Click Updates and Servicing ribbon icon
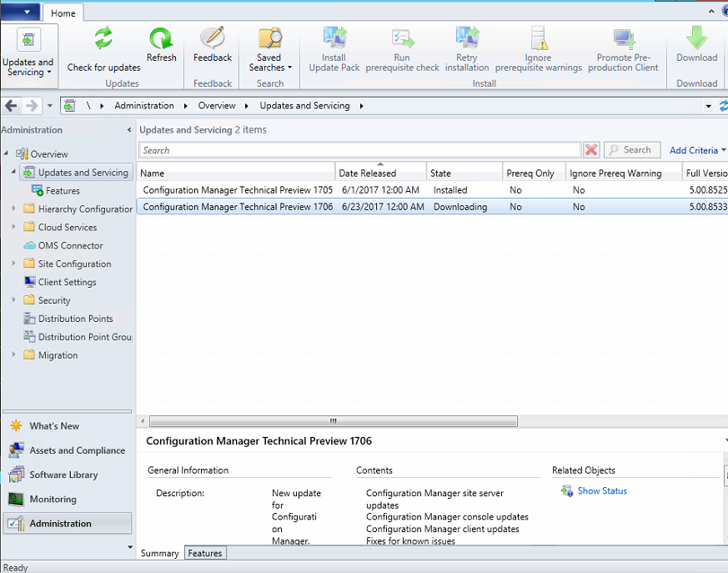The width and height of the screenshot is (728, 573). click(x=29, y=39)
